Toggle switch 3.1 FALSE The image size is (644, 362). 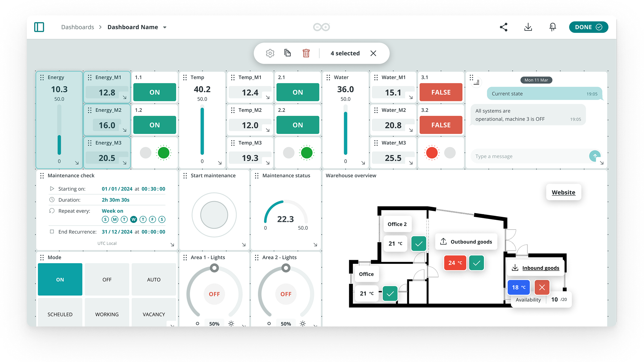coord(441,92)
